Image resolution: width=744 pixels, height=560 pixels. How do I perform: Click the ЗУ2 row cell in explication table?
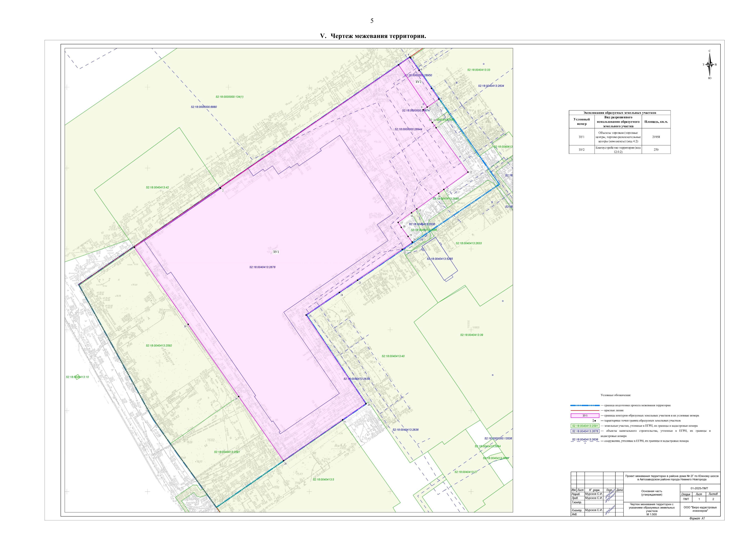pos(582,150)
